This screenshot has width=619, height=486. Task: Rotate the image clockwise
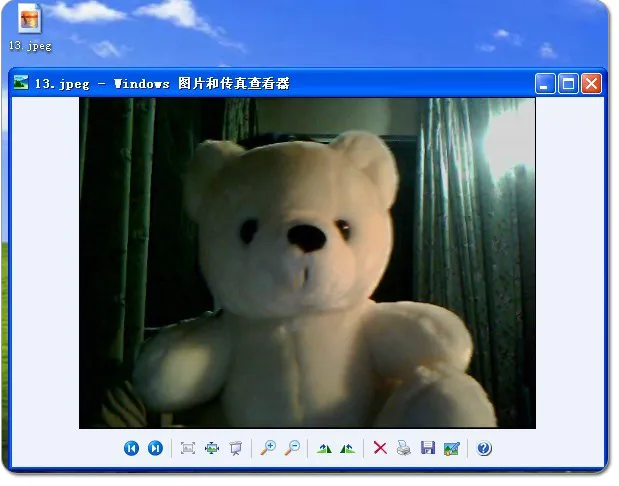click(x=325, y=448)
